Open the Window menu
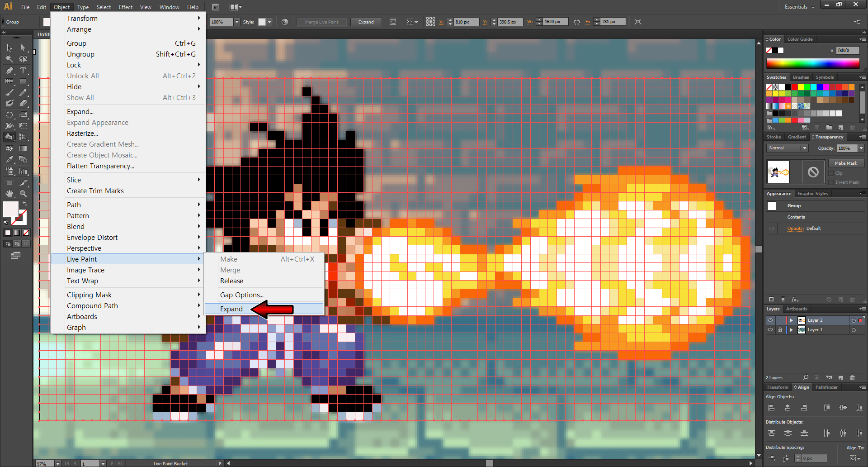The image size is (868, 467). click(x=170, y=7)
